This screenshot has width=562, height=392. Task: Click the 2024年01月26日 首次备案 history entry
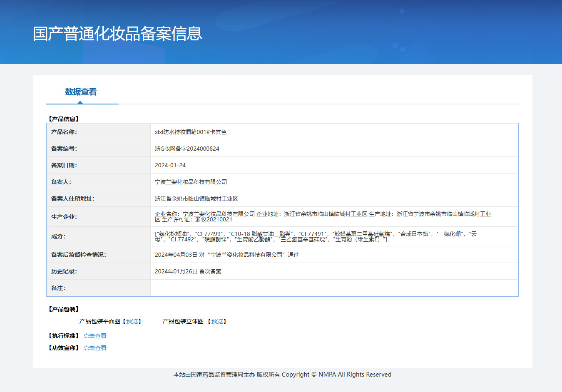(x=188, y=271)
